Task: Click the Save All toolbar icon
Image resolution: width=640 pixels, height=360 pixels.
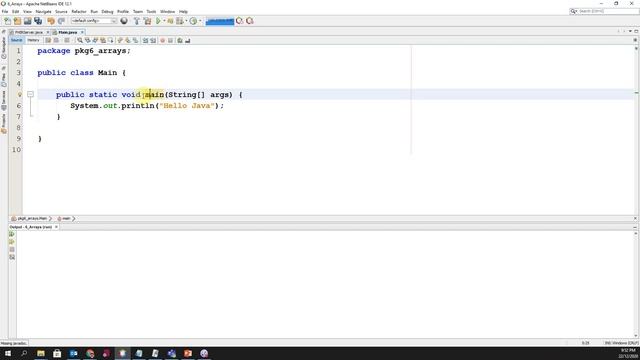Action: (x=38, y=21)
